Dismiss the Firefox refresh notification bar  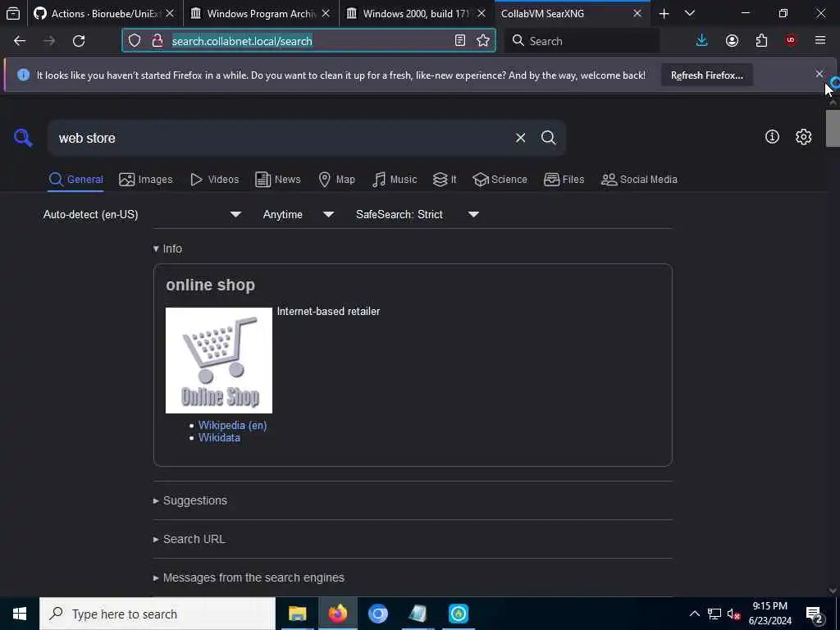coord(819,74)
